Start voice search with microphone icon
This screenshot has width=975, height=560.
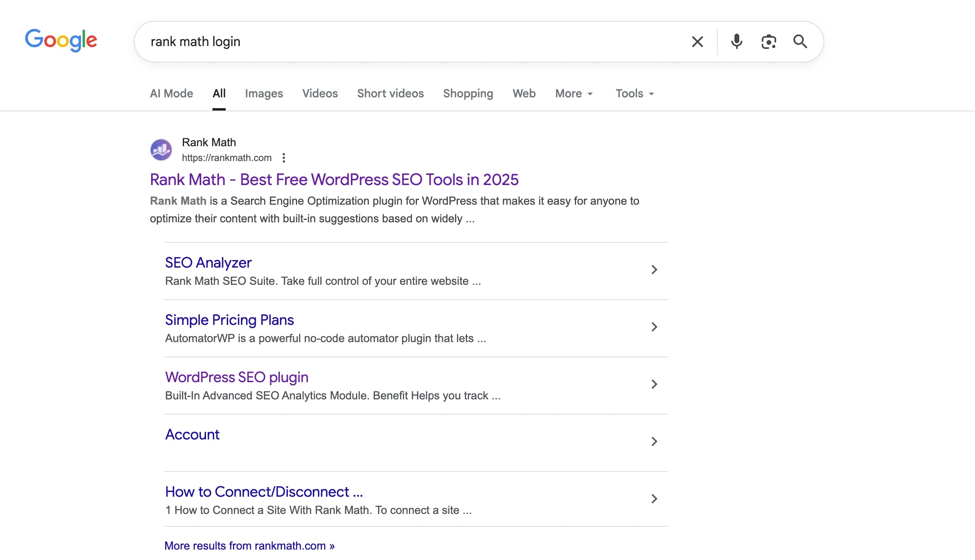tap(736, 42)
